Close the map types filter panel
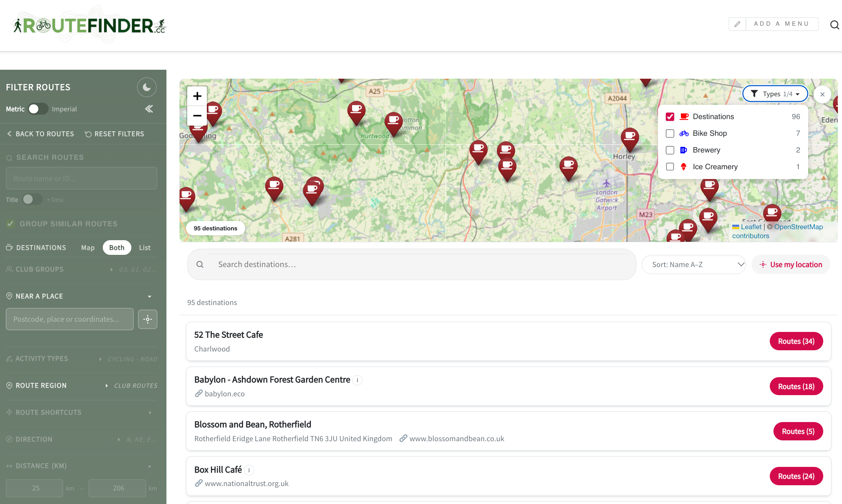Image resolution: width=842 pixels, height=504 pixels. tap(822, 94)
